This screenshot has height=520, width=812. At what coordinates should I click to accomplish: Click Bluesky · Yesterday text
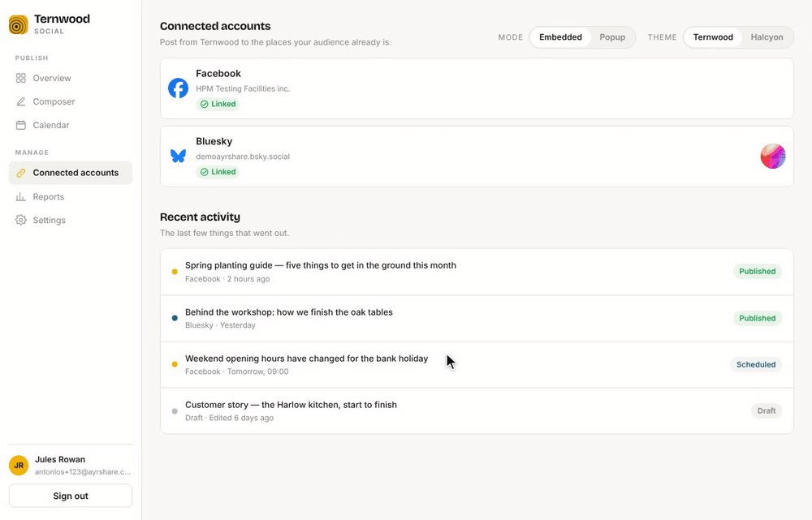tap(220, 325)
